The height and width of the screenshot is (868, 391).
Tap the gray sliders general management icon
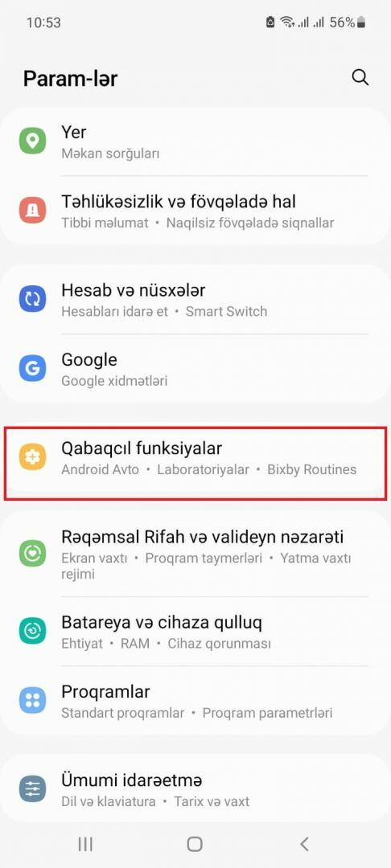(x=33, y=789)
